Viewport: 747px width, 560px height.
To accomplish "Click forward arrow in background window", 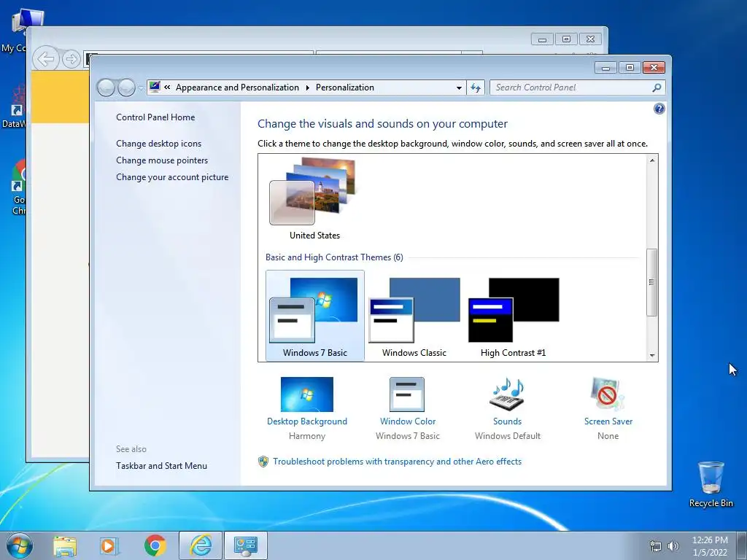I will (71, 60).
